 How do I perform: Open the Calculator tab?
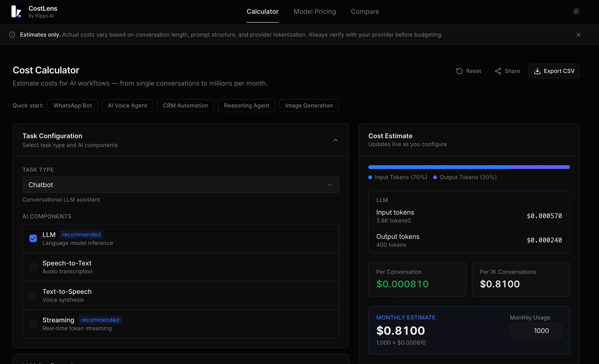[x=263, y=11]
